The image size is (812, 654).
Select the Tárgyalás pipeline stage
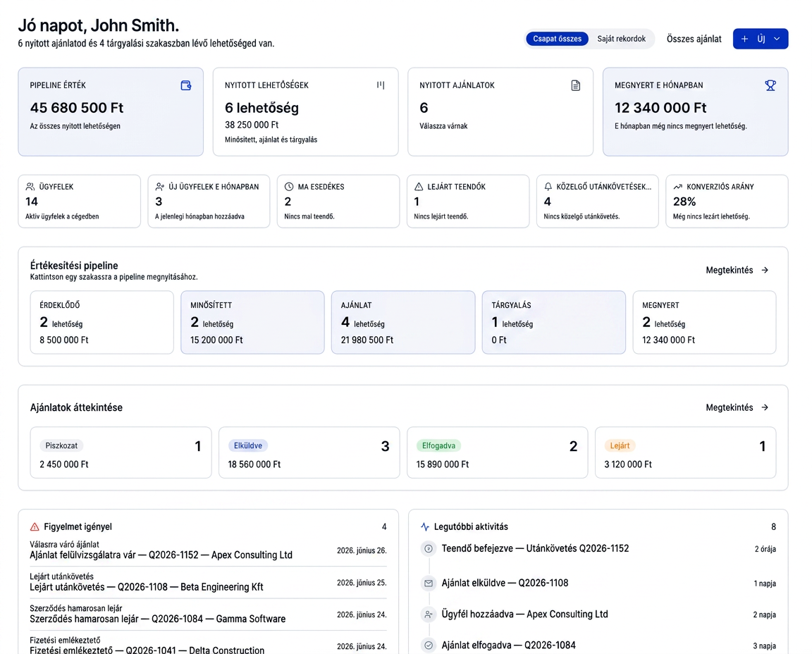point(553,322)
